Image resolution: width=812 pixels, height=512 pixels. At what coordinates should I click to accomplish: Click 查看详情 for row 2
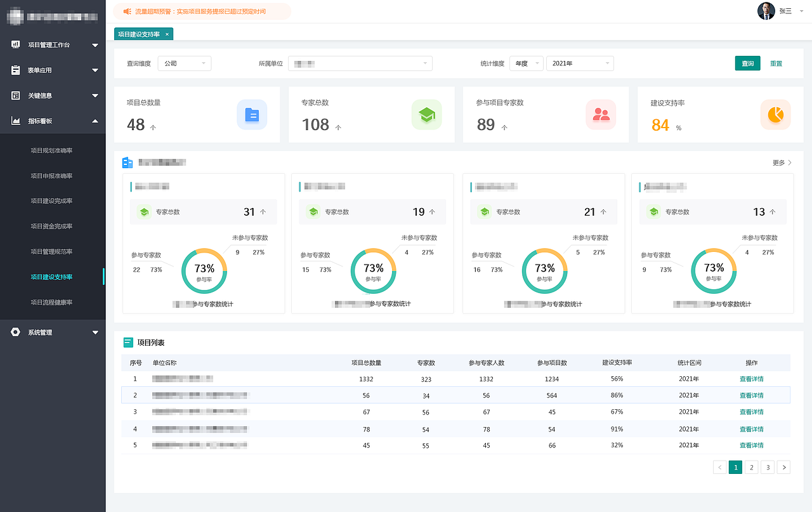pyautogui.click(x=752, y=395)
